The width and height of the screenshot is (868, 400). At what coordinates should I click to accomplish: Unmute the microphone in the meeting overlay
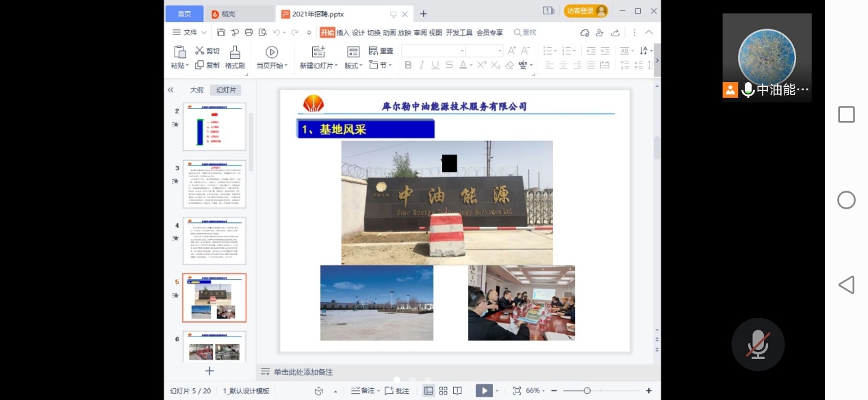[757, 345]
